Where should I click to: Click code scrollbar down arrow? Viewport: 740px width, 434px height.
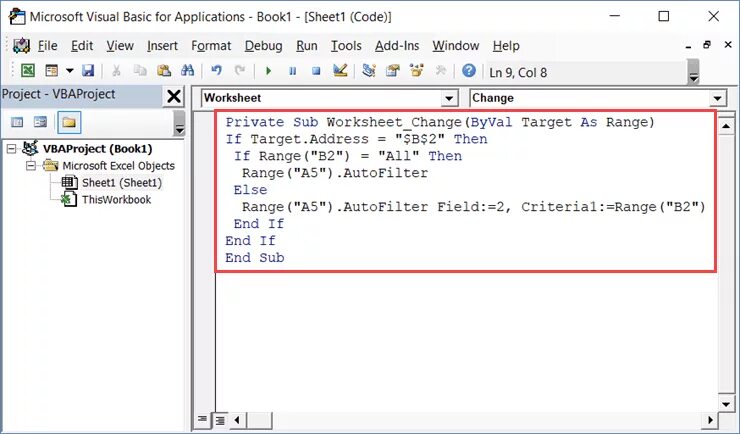click(726, 404)
